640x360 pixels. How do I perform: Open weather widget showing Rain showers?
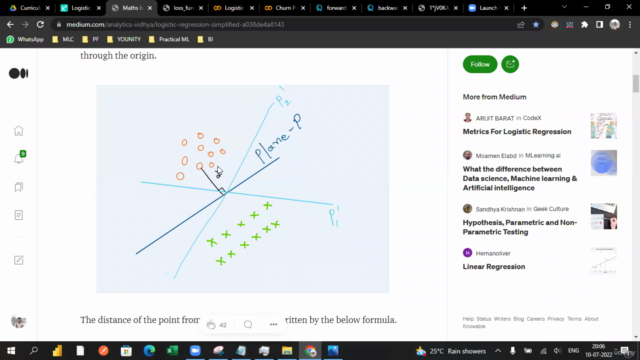click(451, 351)
